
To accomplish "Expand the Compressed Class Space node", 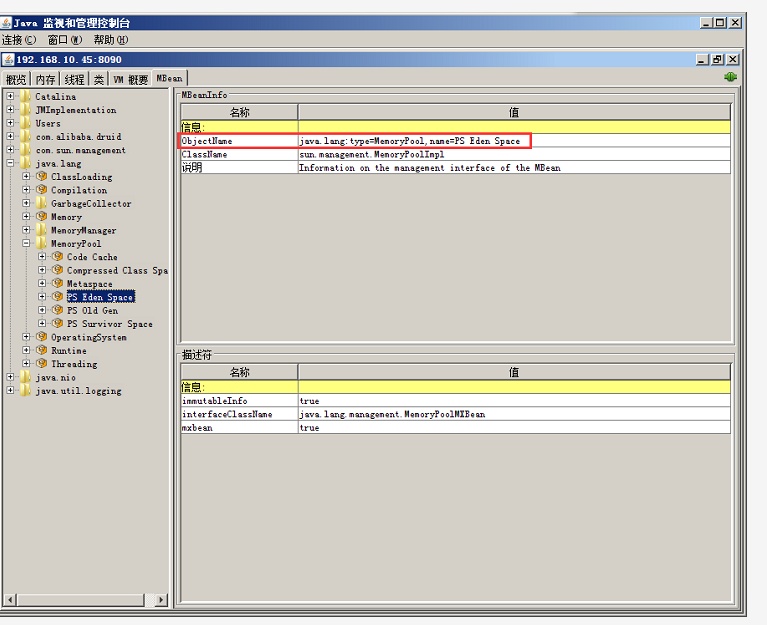I will pos(42,270).
